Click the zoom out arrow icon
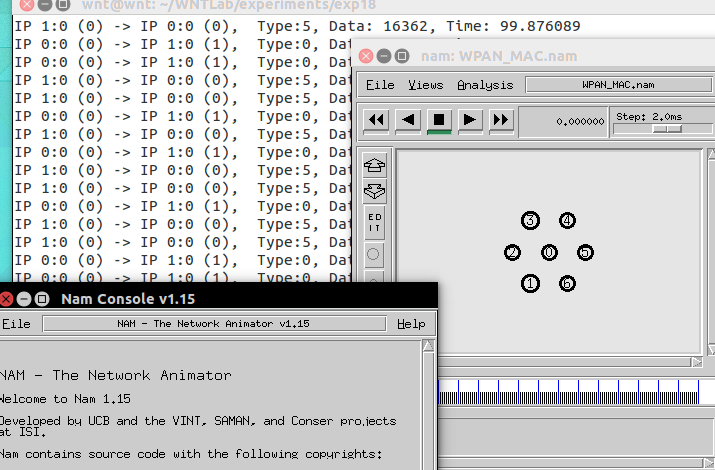The height and width of the screenshot is (470, 715). 374,191
